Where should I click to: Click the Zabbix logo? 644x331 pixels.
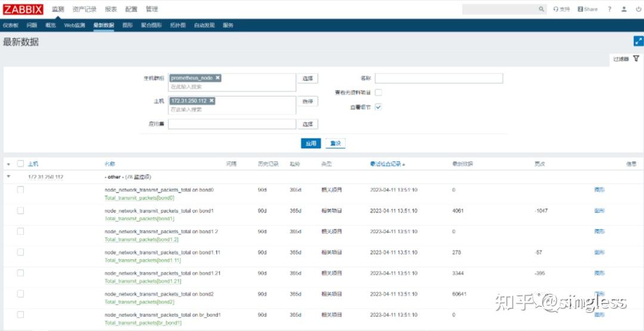[23, 9]
